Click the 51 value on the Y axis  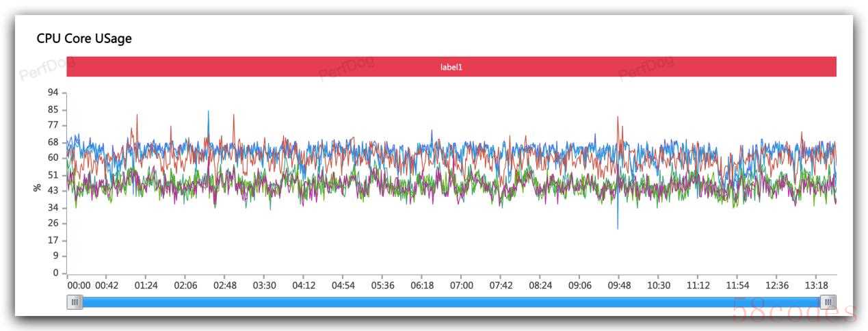pos(52,175)
